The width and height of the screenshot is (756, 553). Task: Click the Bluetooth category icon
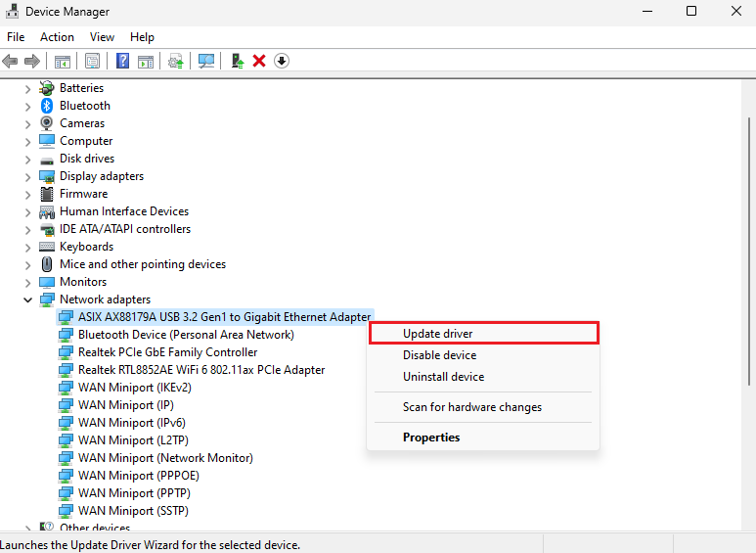point(47,106)
